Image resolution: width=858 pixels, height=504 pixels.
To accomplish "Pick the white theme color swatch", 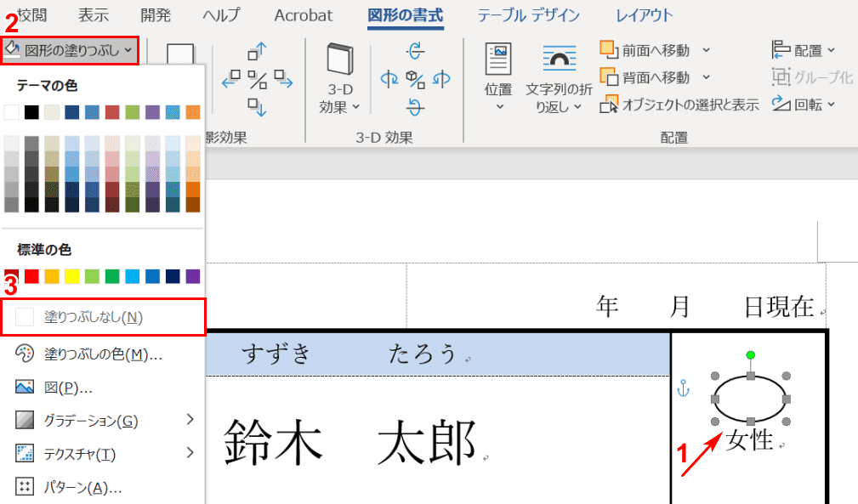I will tap(12, 112).
